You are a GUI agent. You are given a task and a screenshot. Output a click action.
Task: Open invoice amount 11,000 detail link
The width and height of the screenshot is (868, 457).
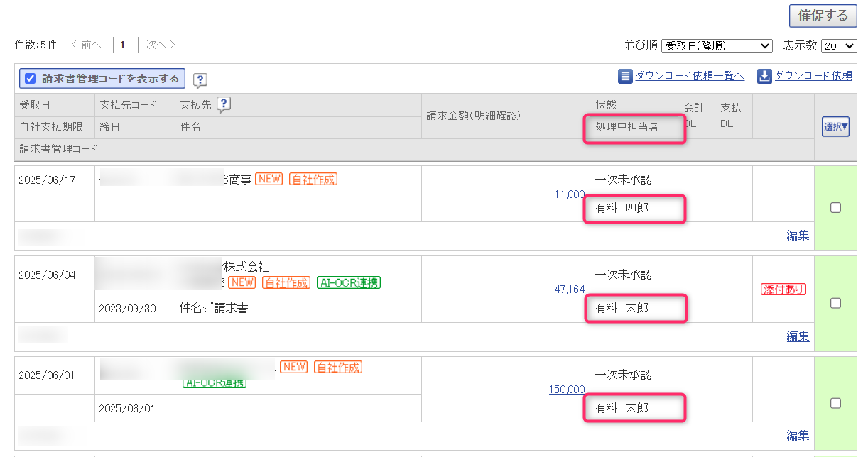(570, 194)
